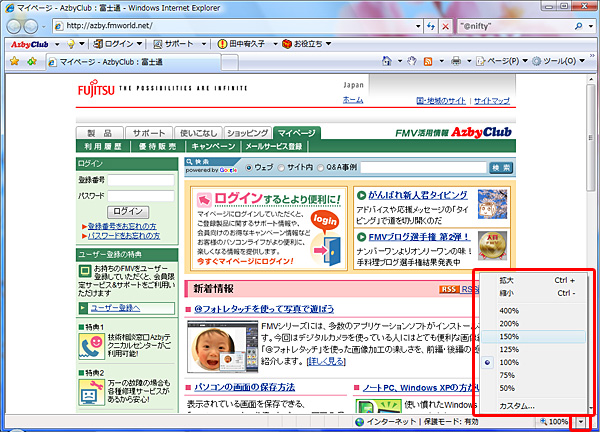Image resolution: width=600 pixels, height=432 pixels.
Task: Select the サイト内 radio button
Action: [x=281, y=168]
